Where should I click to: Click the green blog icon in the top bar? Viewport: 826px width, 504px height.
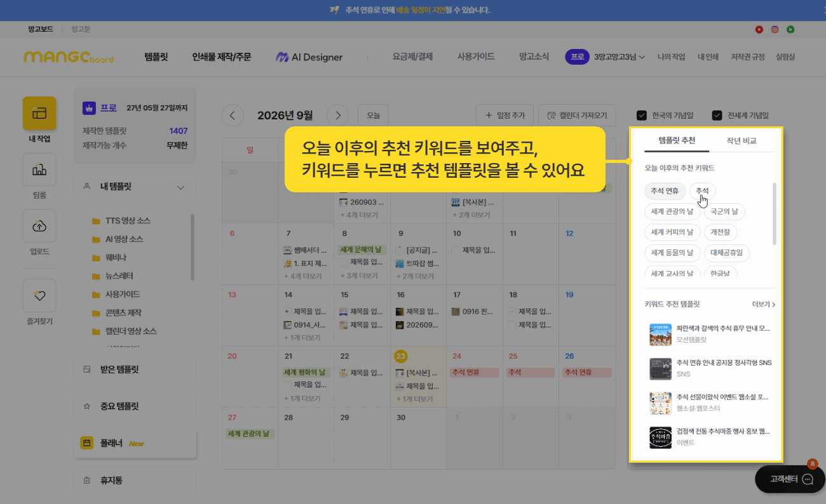coord(791,29)
